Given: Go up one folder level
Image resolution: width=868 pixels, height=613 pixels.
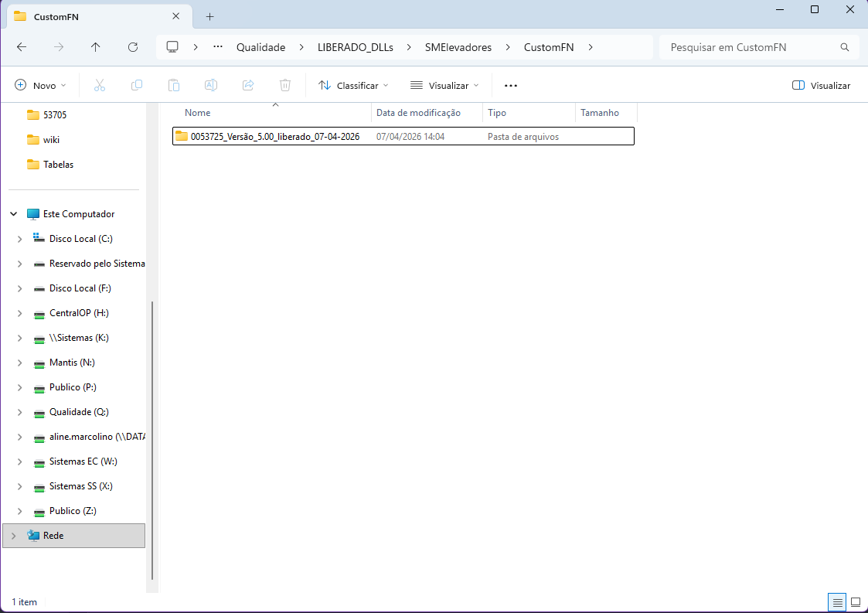Looking at the screenshot, I should 96,47.
